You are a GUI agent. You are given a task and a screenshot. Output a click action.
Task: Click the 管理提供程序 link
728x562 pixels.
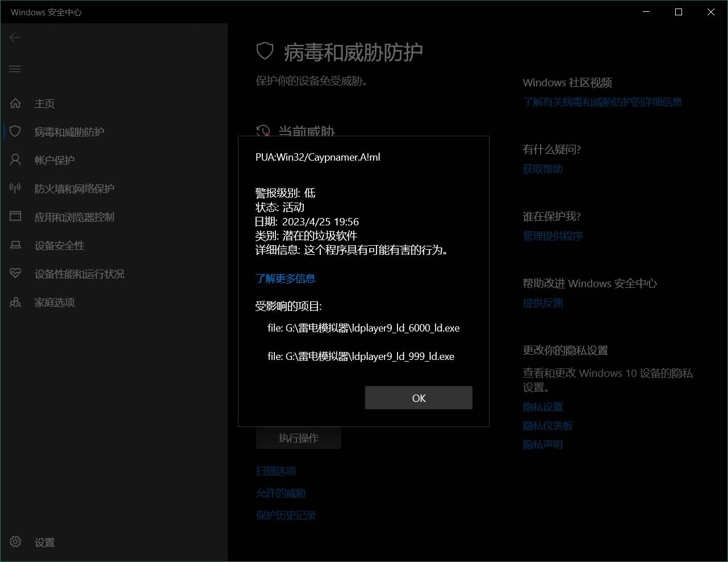(x=553, y=236)
